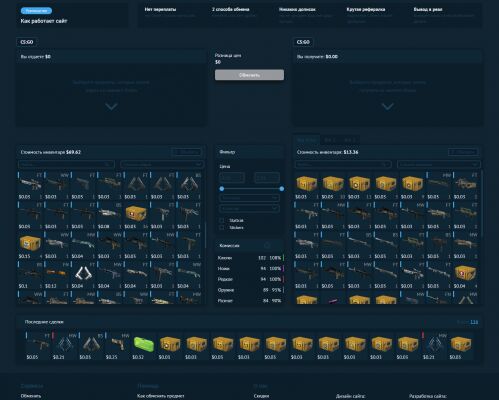Follow the Скидки footer link

tap(261, 396)
